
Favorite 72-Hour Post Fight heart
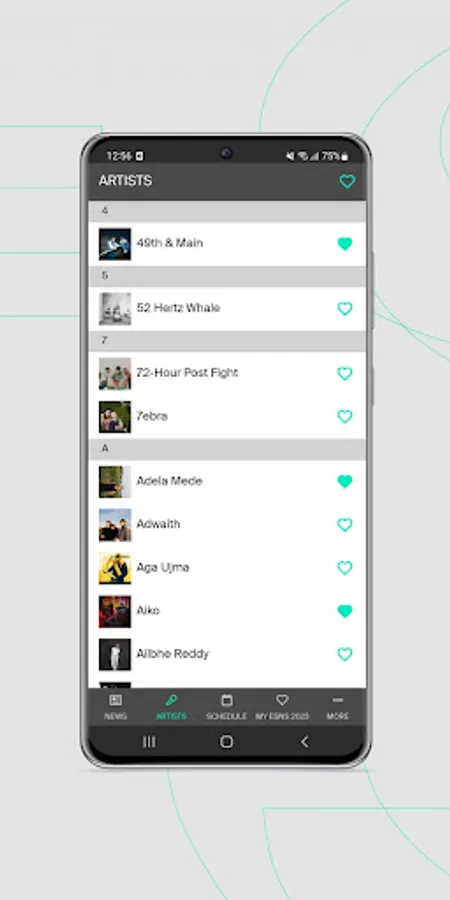coord(344,374)
